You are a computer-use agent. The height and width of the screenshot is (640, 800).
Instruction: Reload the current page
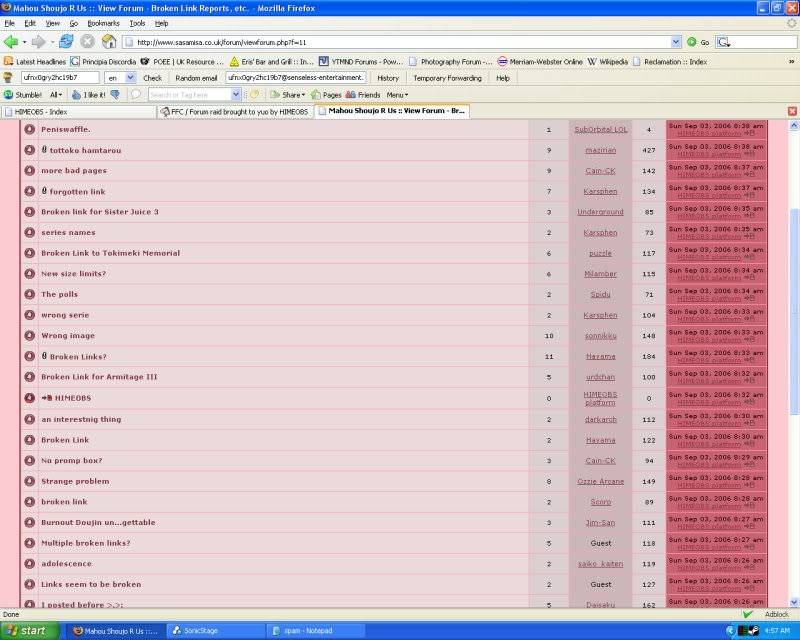pos(66,41)
